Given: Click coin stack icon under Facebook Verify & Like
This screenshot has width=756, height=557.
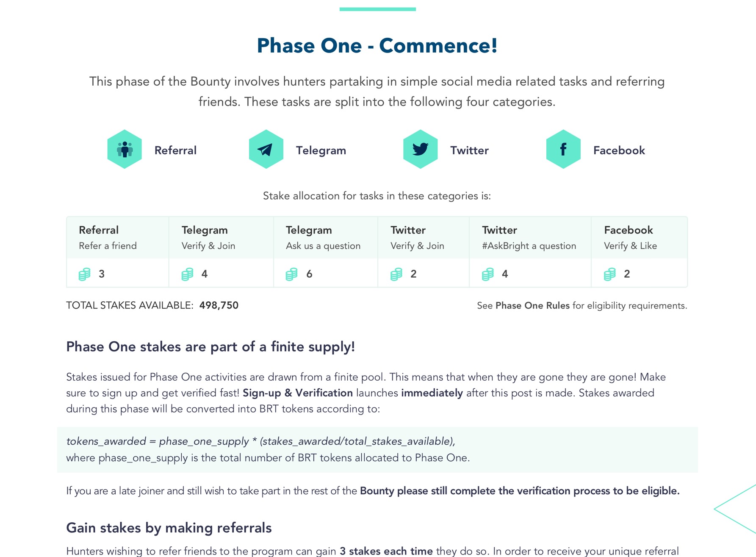Looking at the screenshot, I should tap(610, 274).
